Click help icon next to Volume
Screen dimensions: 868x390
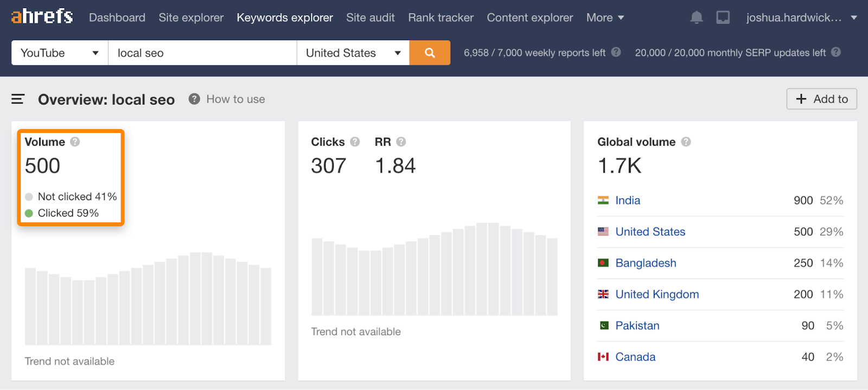75,142
